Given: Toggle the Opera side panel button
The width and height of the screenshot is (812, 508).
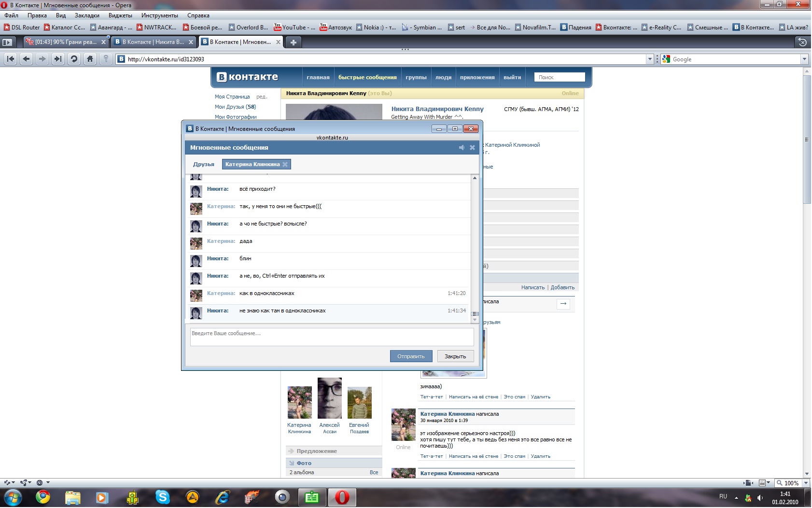Looking at the screenshot, I should tap(7, 42).
